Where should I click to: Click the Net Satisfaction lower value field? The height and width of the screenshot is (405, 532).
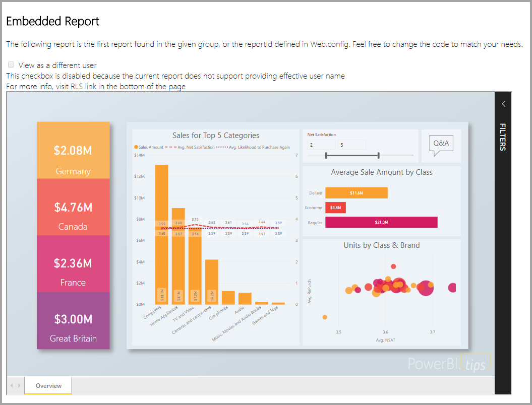(x=321, y=144)
